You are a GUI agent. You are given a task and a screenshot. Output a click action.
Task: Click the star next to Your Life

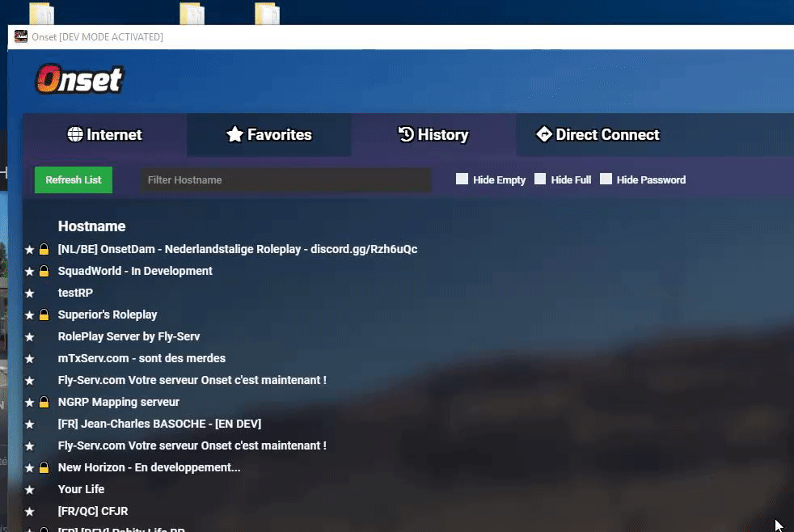click(29, 489)
